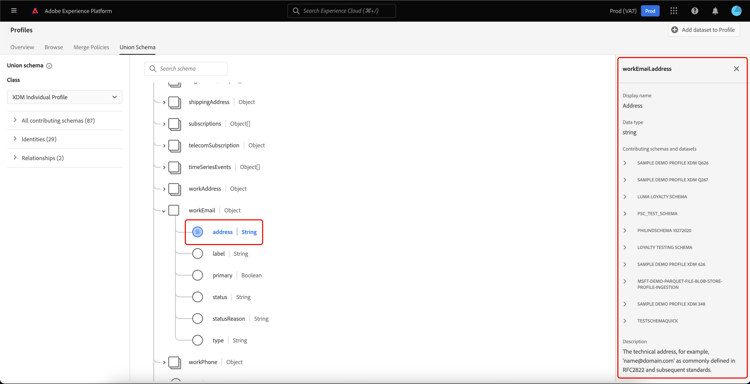Select the primary Boolean field node
Image resolution: width=750 pixels, height=384 pixels.
coord(198,275)
